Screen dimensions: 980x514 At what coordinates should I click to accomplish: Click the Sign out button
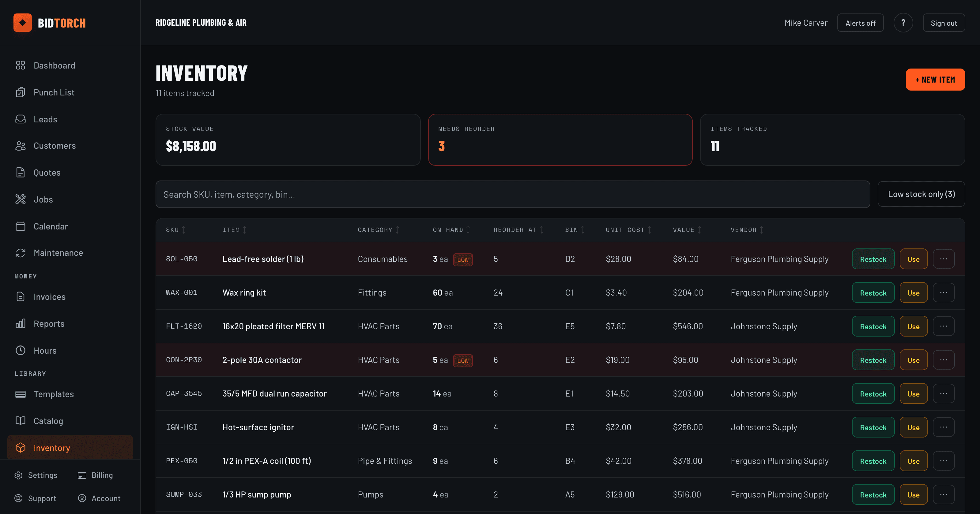point(944,23)
